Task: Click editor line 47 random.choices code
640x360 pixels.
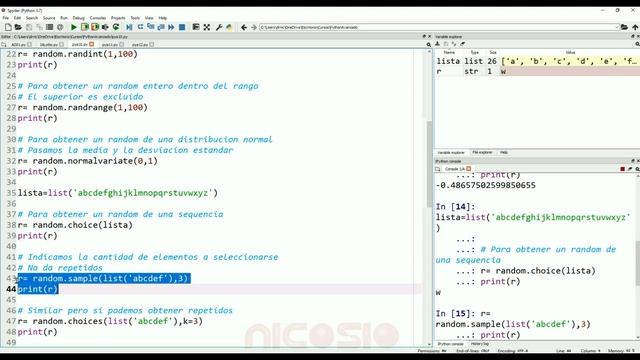Action: pos(110,321)
